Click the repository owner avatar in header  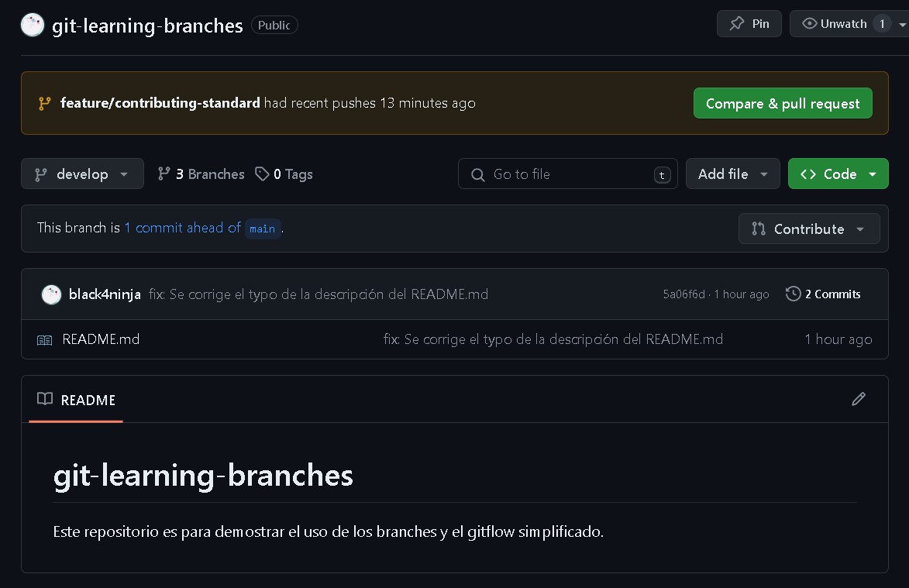(x=32, y=26)
